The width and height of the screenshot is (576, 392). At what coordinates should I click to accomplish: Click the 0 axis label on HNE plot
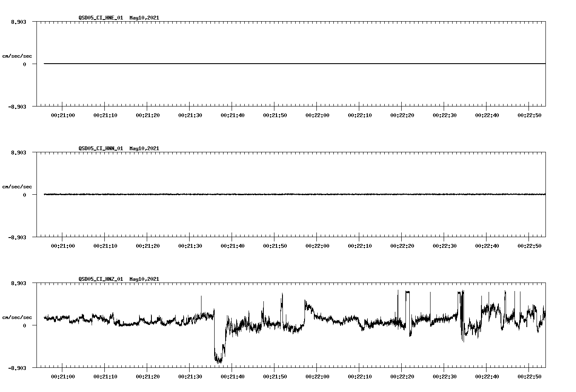coord(25,64)
